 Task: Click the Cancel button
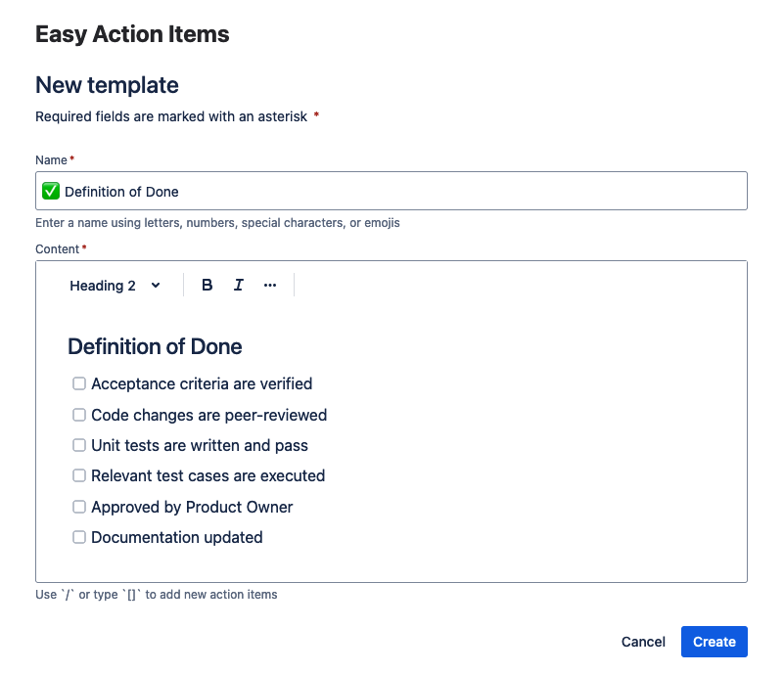click(643, 642)
